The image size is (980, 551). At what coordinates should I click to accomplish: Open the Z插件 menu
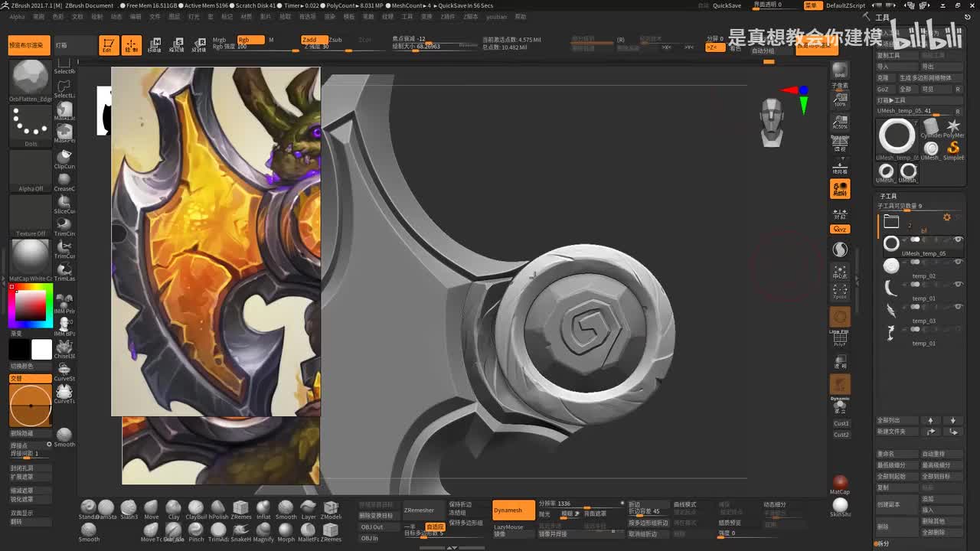[x=447, y=17]
